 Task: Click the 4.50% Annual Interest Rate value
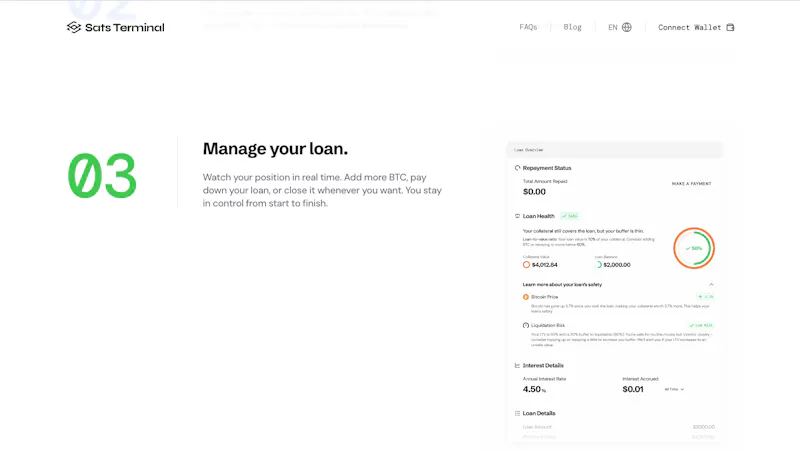[534, 389]
